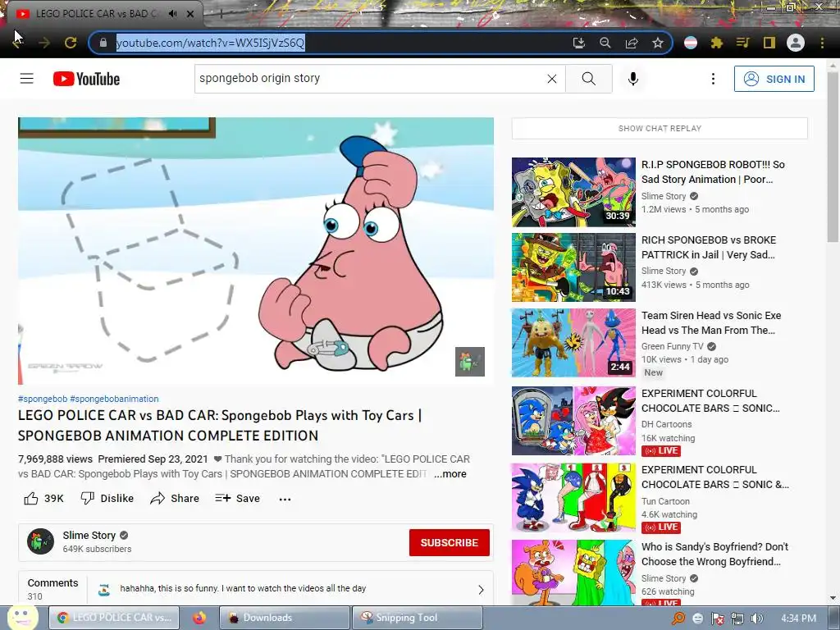Image resolution: width=840 pixels, height=630 pixels.
Task: Click the network tray icon
Action: [737, 619]
